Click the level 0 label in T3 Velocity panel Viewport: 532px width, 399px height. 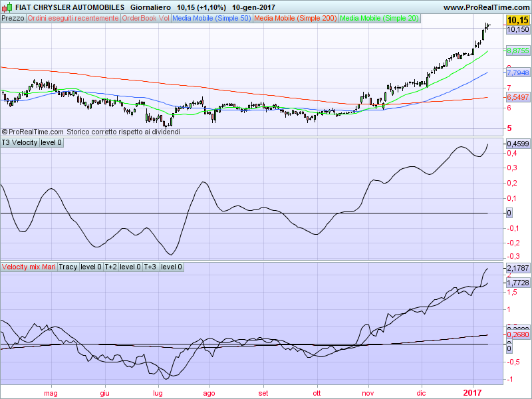[51, 142]
